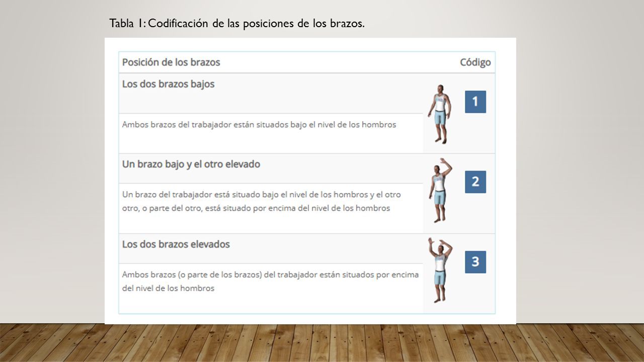Select the figure with one arm raised
Viewport: 644px width, 362px height.
click(x=441, y=190)
